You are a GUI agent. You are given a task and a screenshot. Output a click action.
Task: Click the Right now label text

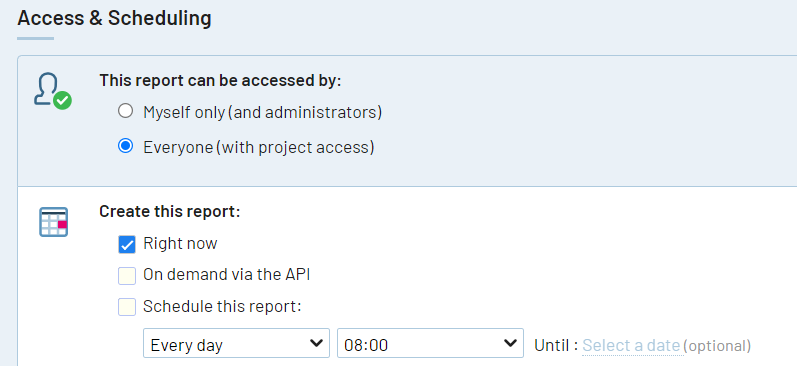pos(180,243)
